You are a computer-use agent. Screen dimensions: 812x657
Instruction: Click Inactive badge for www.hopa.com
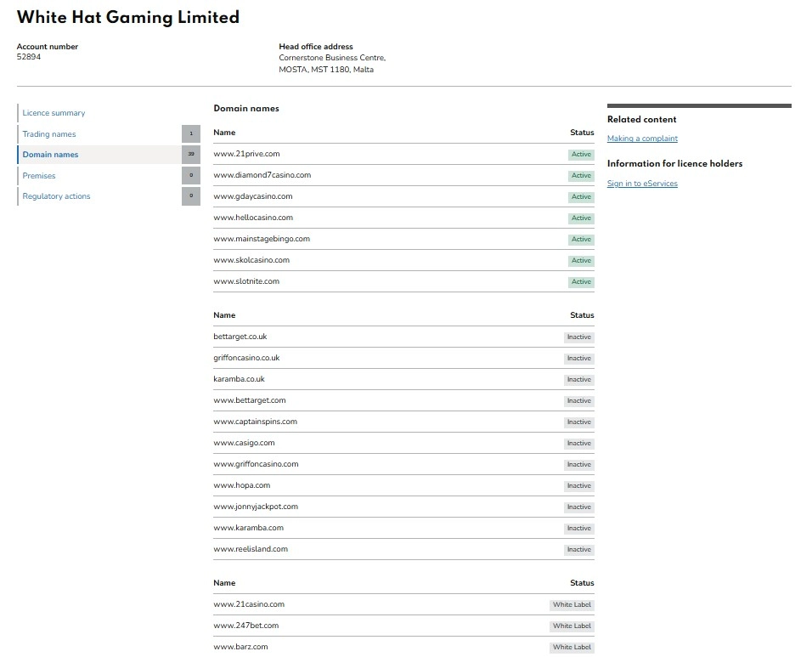point(579,486)
